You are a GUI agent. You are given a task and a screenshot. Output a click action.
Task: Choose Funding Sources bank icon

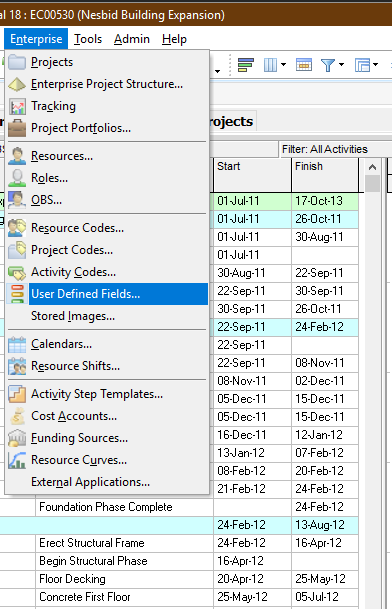pos(17,438)
